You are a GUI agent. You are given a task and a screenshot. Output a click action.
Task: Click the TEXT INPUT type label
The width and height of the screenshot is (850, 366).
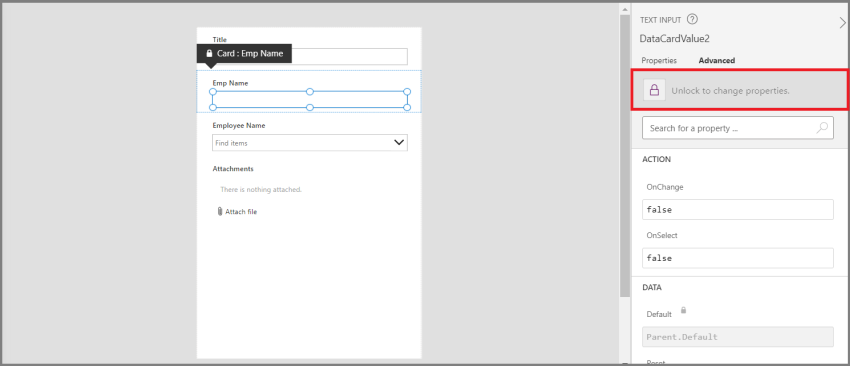point(661,20)
